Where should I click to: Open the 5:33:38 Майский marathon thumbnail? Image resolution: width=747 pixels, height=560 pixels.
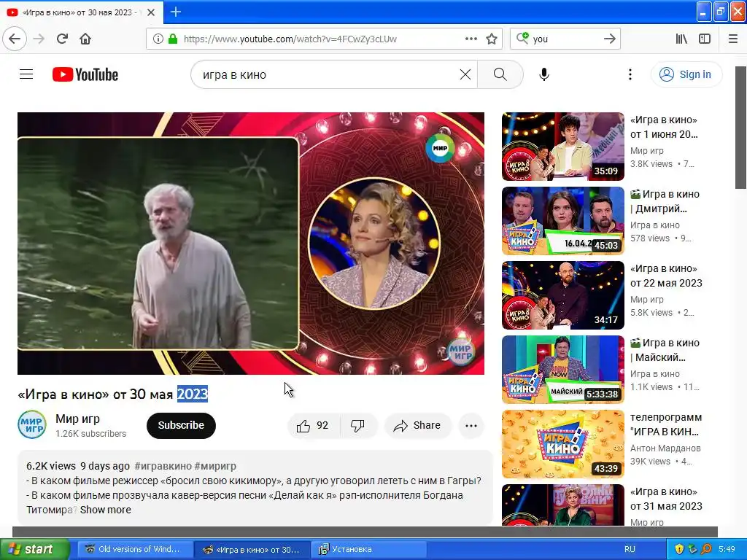click(x=562, y=370)
